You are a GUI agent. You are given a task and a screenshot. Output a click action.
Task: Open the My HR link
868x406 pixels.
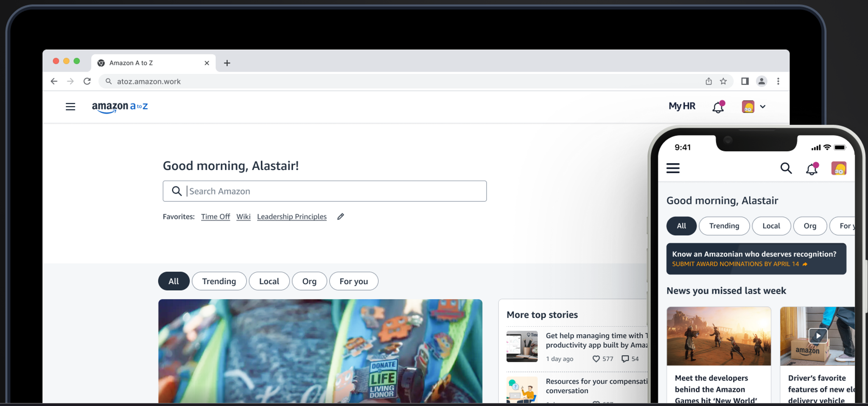click(x=682, y=106)
